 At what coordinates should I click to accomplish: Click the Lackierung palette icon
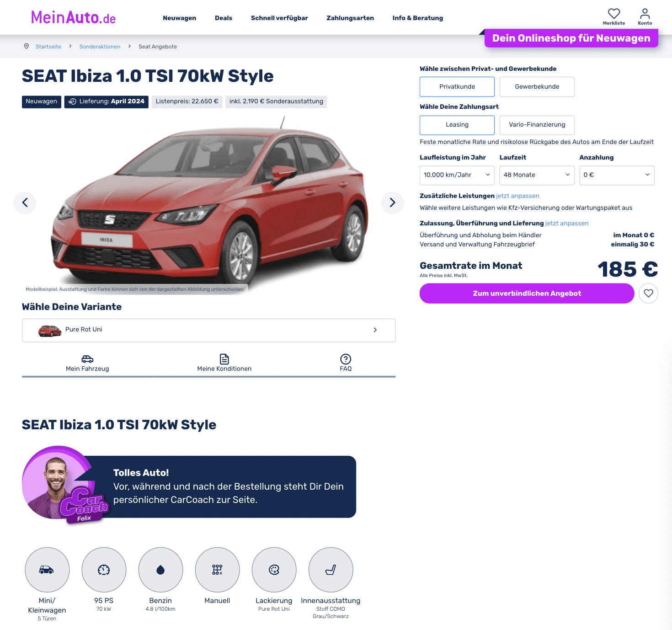coord(274,570)
